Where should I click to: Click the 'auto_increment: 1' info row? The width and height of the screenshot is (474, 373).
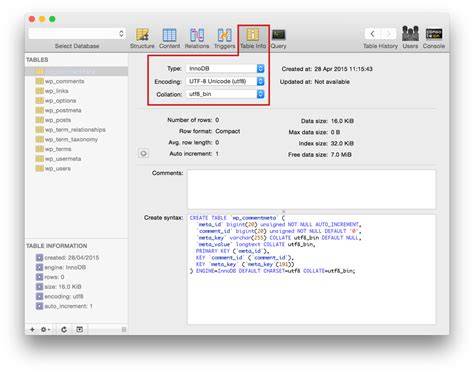point(64,306)
